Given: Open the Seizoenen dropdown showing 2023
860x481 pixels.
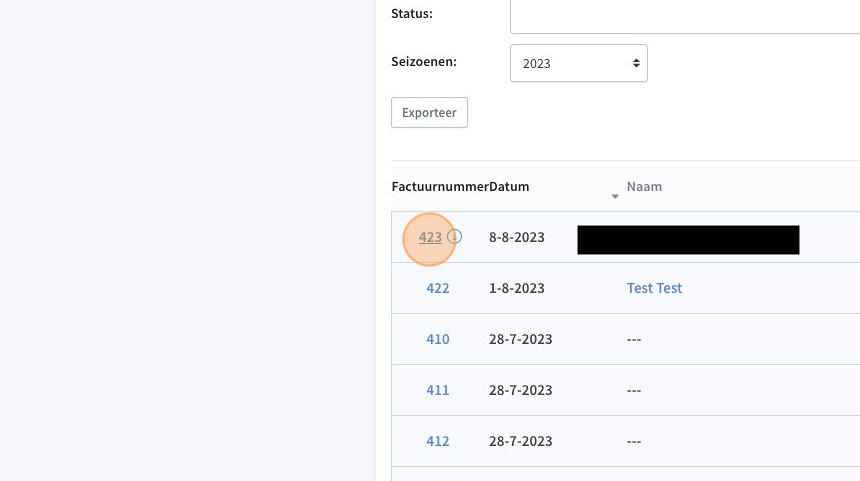Looking at the screenshot, I should [579, 63].
